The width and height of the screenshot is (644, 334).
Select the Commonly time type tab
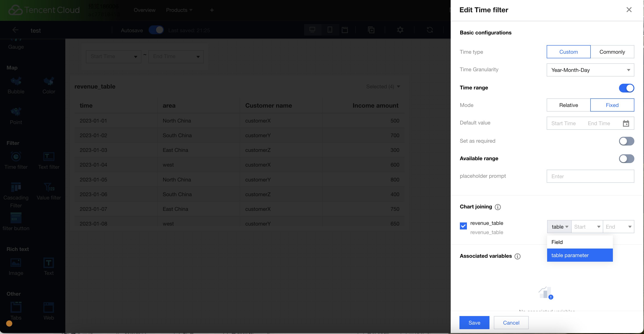(x=612, y=52)
